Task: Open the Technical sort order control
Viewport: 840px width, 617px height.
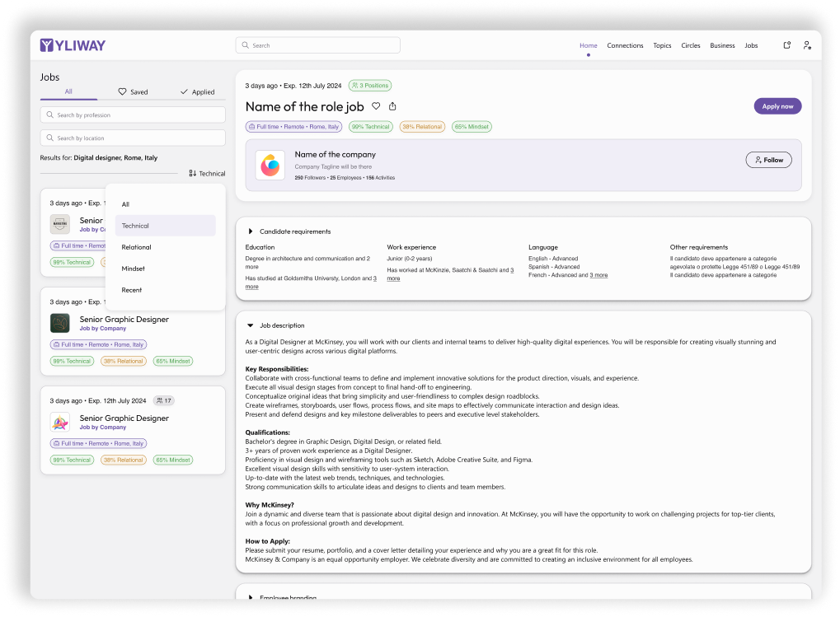Action: tap(207, 173)
